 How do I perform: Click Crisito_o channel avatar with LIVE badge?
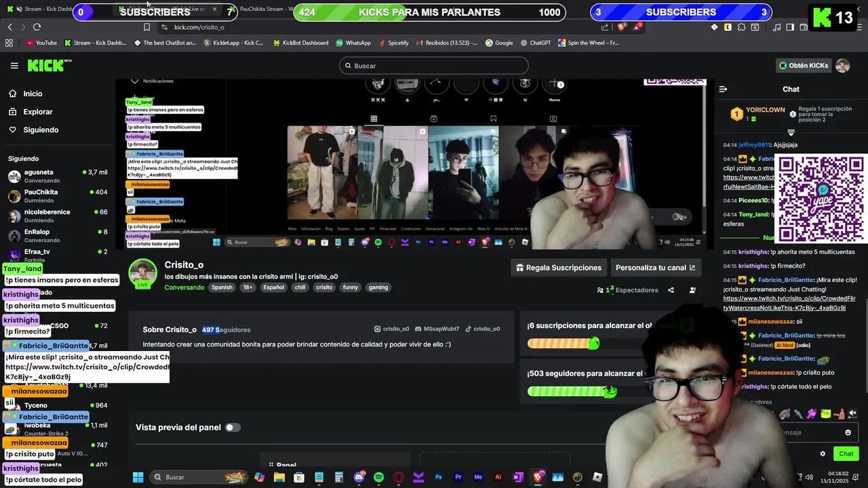tap(143, 274)
